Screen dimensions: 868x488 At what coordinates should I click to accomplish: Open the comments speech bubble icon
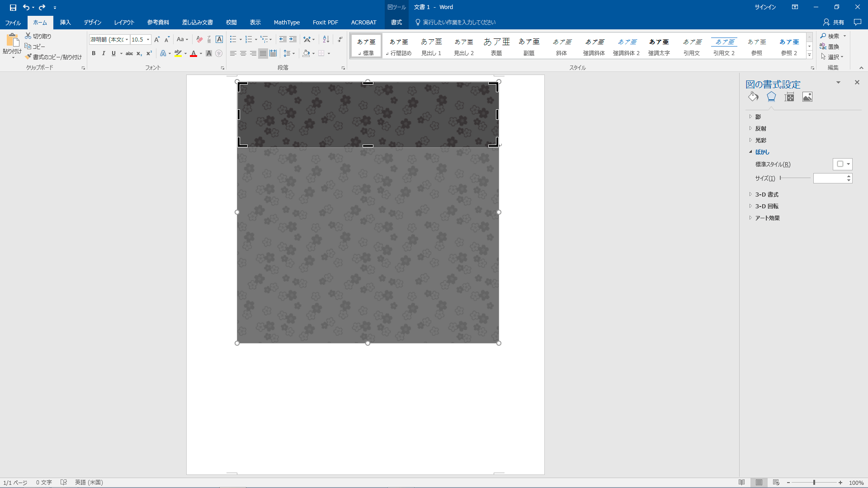[858, 22]
